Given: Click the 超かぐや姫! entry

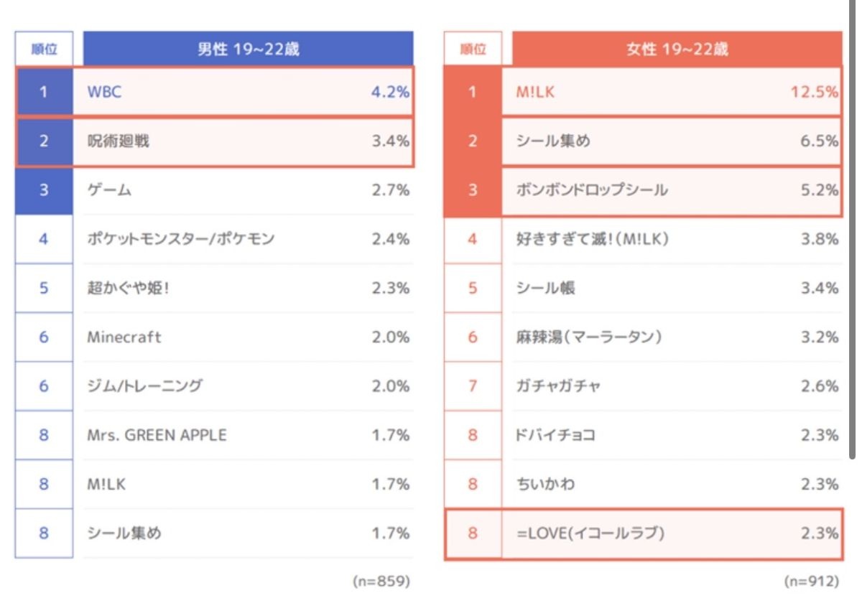Looking at the screenshot, I should tap(215, 288).
